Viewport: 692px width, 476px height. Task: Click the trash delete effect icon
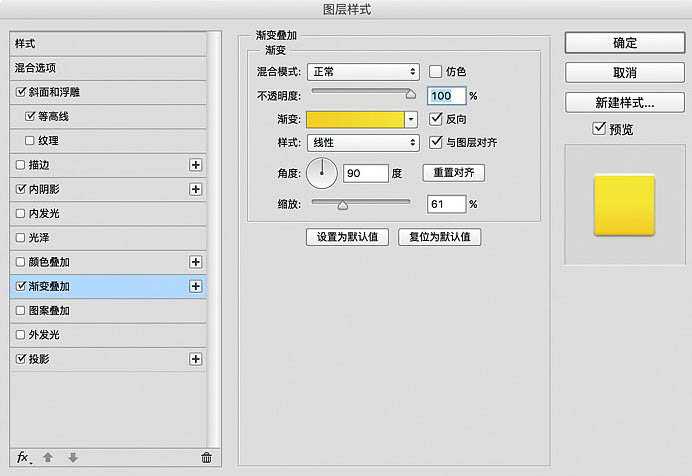pyautogui.click(x=206, y=458)
